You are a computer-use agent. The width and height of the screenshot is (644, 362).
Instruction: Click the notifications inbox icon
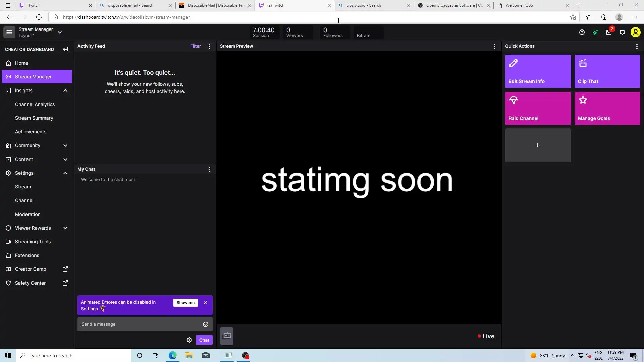pos(608,32)
